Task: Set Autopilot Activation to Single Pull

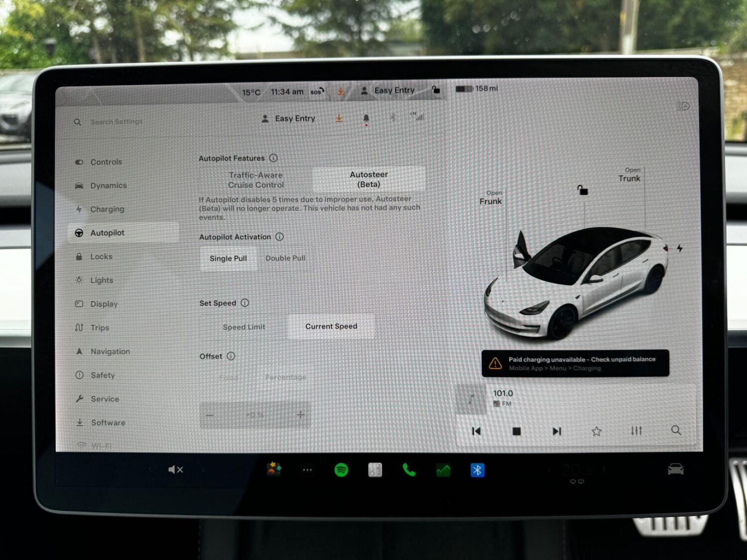Action: tap(228, 258)
